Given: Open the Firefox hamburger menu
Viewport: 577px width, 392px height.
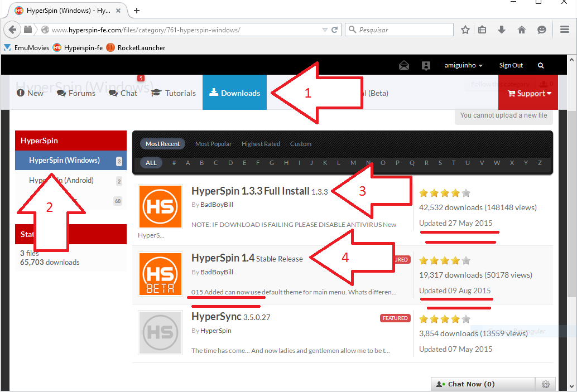Looking at the screenshot, I should [x=565, y=30].
